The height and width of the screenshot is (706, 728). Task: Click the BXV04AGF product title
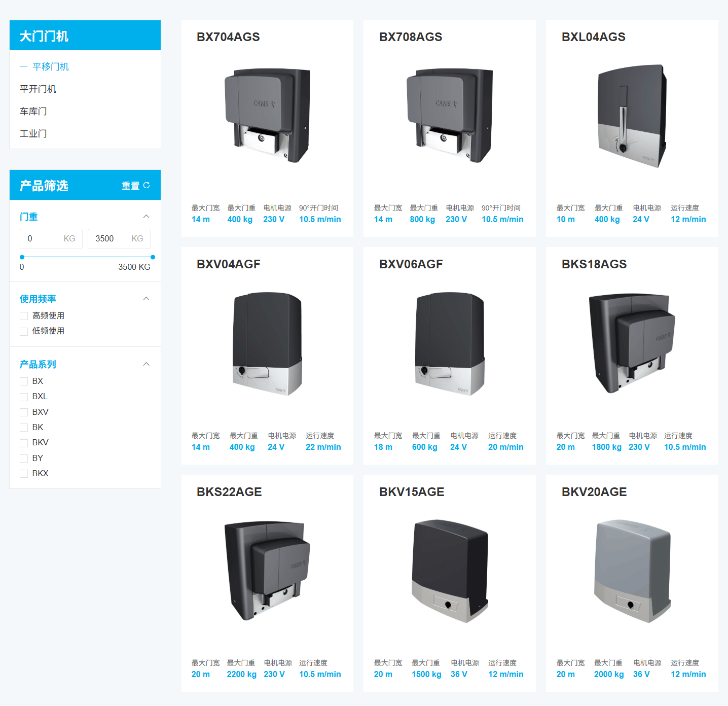pyautogui.click(x=228, y=264)
